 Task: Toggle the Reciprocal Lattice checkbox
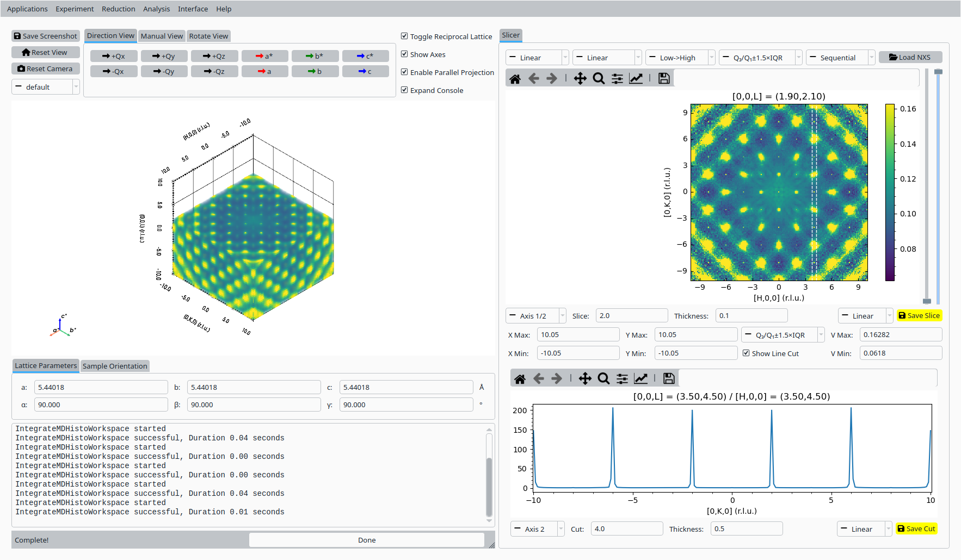click(404, 36)
